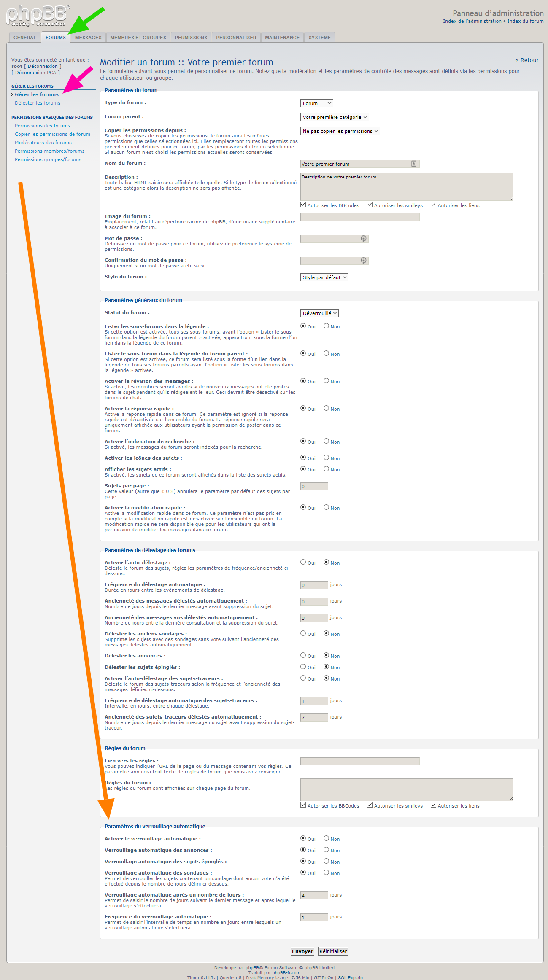This screenshot has height=980, width=548.
Task: Switch to the Permissions tab
Action: click(191, 38)
